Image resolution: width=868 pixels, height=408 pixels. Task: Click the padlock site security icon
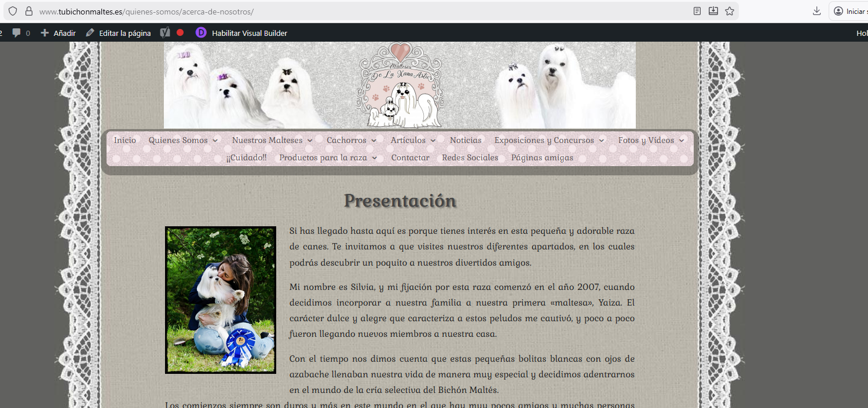pos(28,11)
